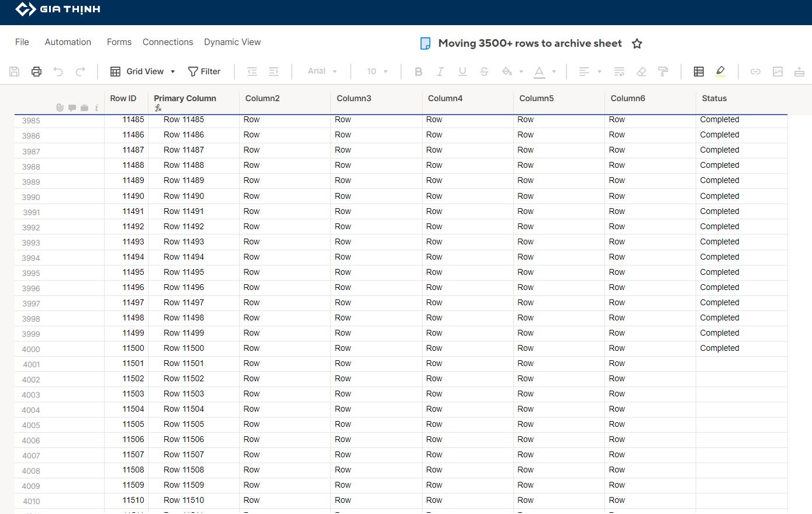The image size is (812, 514).
Task: Click the text color A icon
Action: 540,72
